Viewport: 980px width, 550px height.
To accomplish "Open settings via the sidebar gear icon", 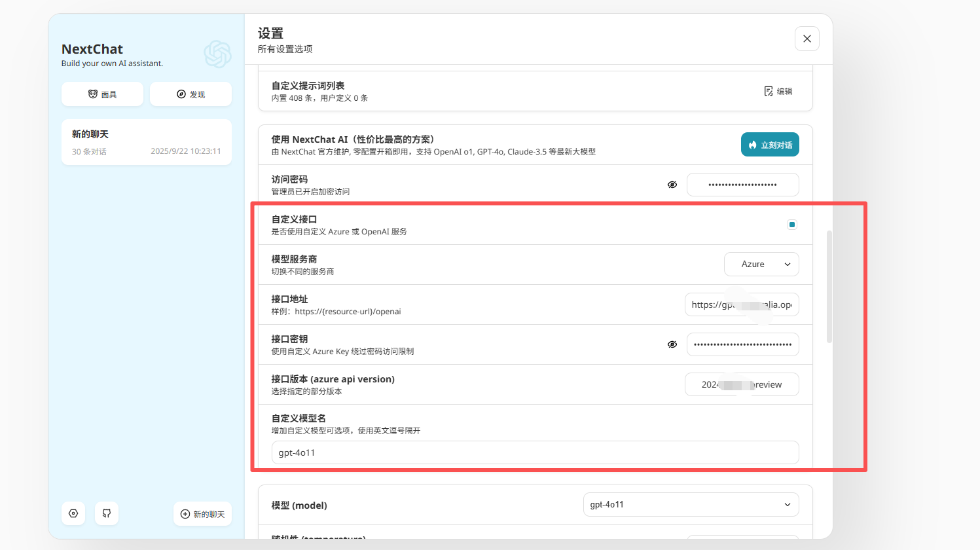I will pyautogui.click(x=73, y=513).
